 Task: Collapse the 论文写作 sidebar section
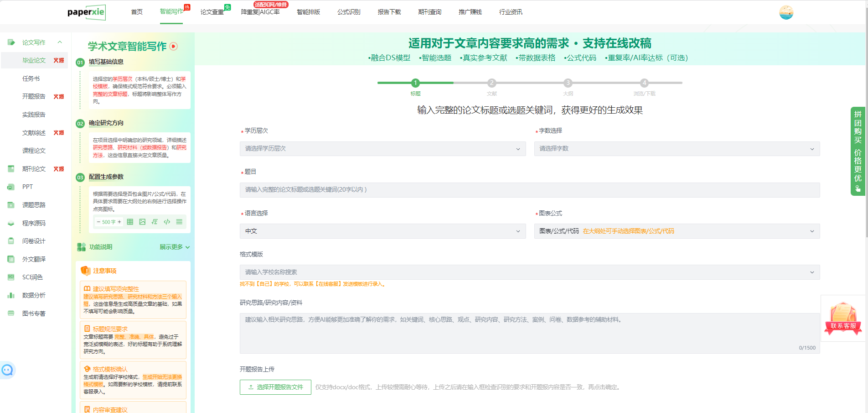coord(60,42)
